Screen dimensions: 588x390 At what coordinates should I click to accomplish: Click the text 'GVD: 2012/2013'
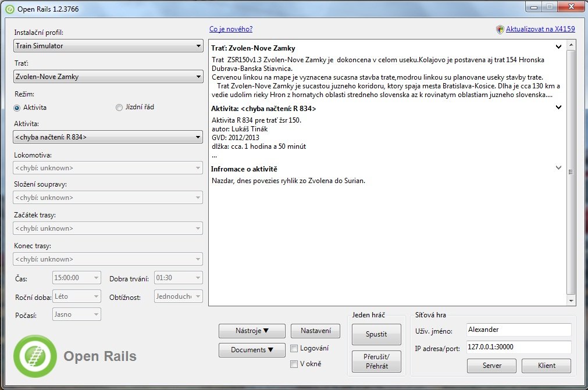pyautogui.click(x=236, y=138)
